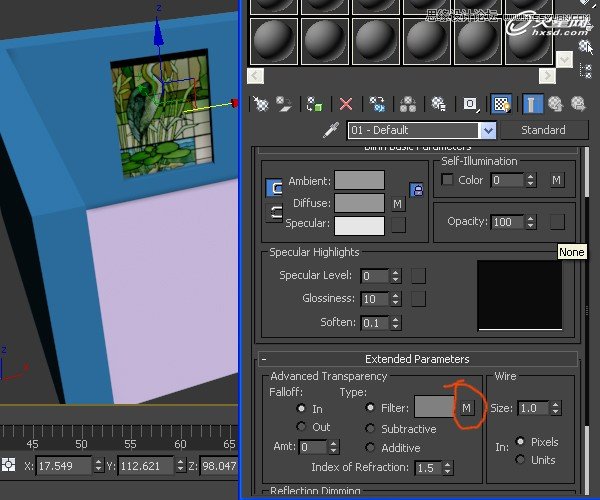This screenshot has width=600, height=500.
Task: Choose Subtractive transparency type
Action: 372,429
